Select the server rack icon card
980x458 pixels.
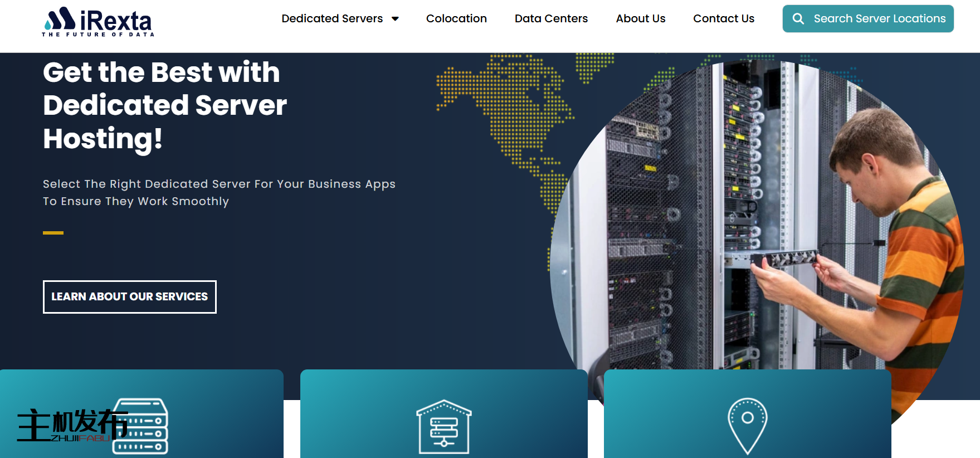click(x=142, y=426)
